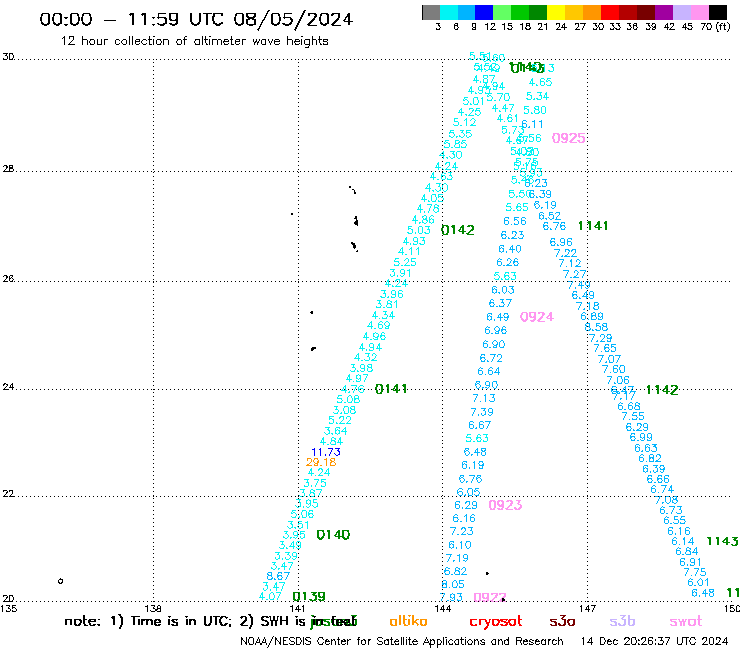Click the wave height value 8.05

tap(453, 584)
